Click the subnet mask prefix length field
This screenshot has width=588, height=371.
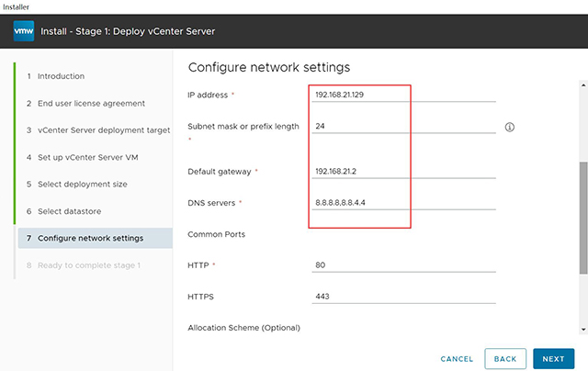403,127
